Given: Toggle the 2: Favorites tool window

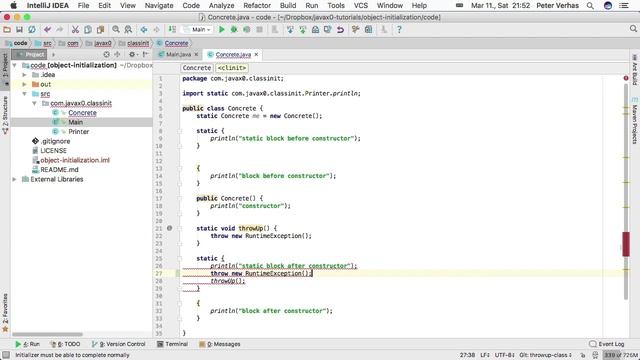Looking at the screenshot, I should pyautogui.click(x=5, y=312).
